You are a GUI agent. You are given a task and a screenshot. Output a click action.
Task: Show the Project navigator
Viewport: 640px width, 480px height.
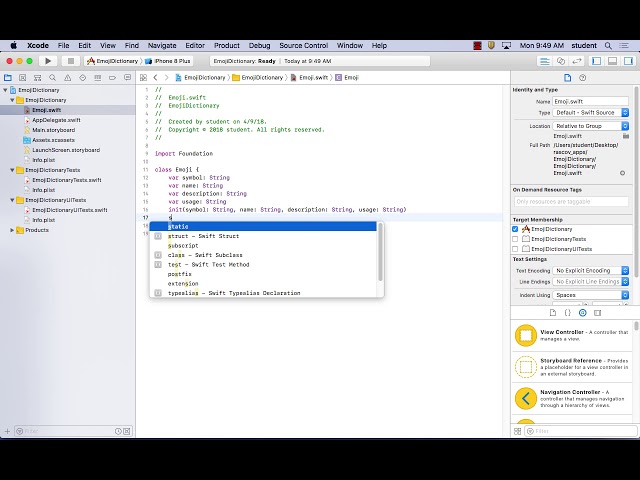pyautogui.click(x=8, y=78)
